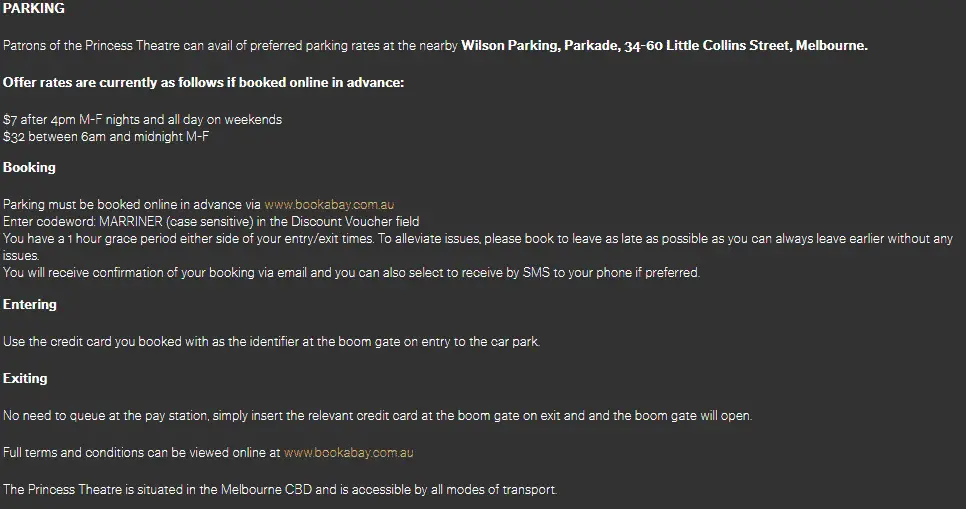Click the Exiting subheading
The image size is (966, 509).
[x=25, y=378]
